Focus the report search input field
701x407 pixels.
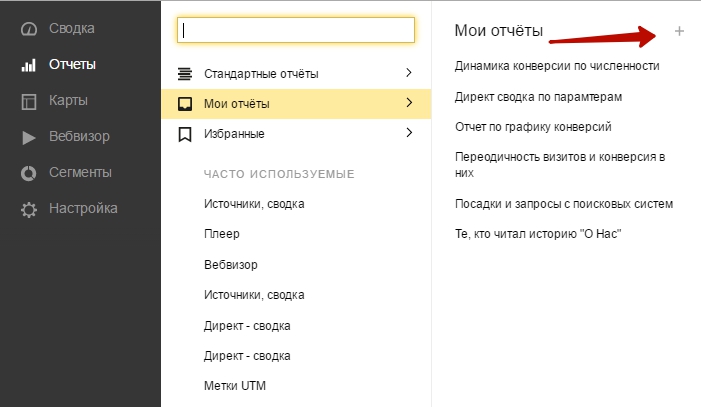tap(296, 30)
